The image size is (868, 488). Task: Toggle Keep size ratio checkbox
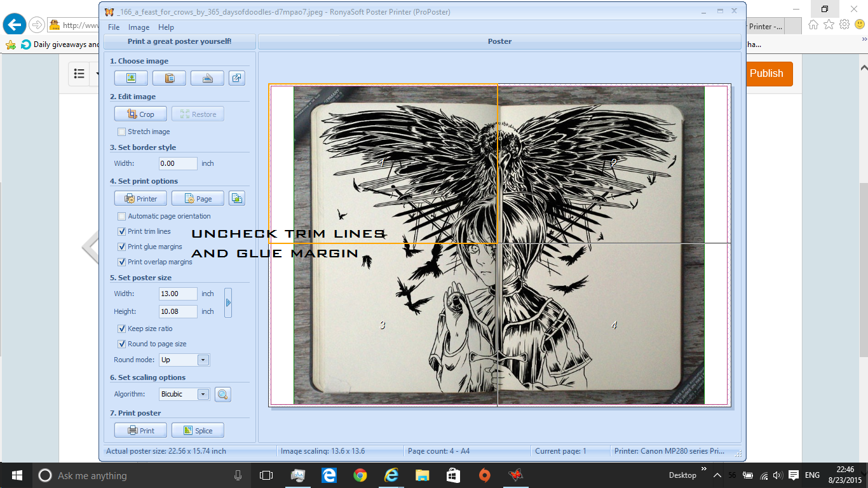tap(122, 329)
